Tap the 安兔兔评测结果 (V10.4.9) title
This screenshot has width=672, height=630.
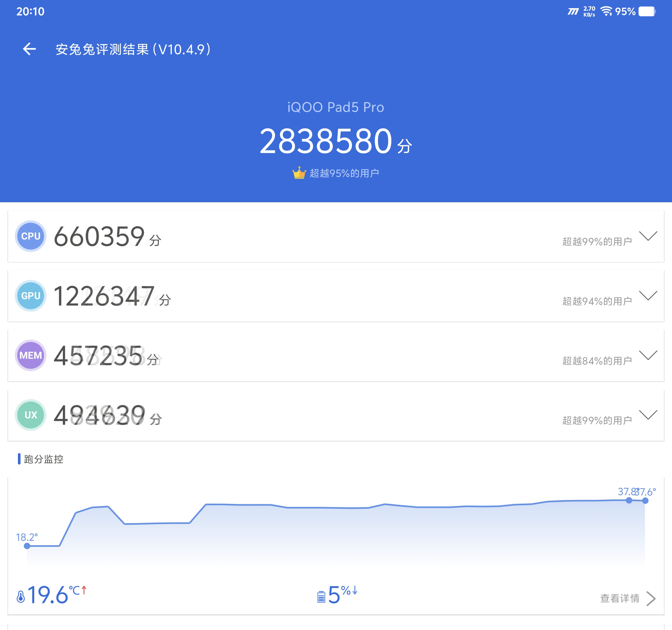(x=133, y=50)
